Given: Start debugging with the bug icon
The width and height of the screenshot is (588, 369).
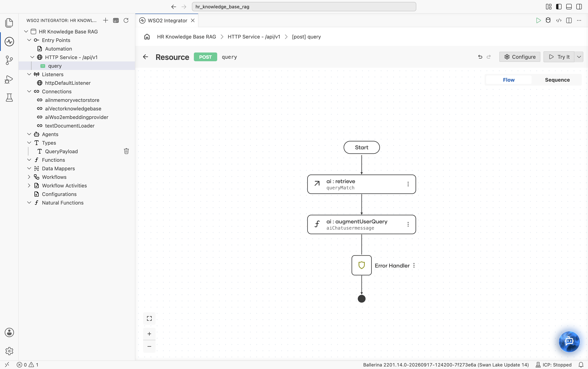Looking at the screenshot, I should point(548,20).
